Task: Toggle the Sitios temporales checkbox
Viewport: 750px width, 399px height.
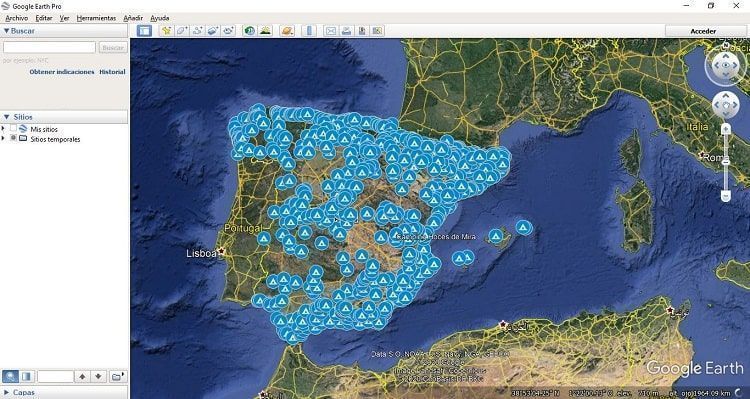Action: (x=13, y=138)
